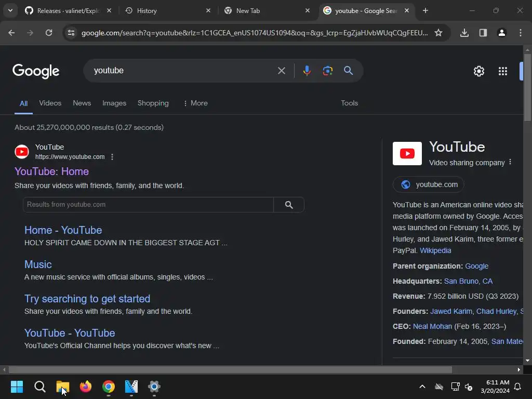Click the Results from youtube.com field
This screenshot has width=532, height=399.
click(x=148, y=205)
